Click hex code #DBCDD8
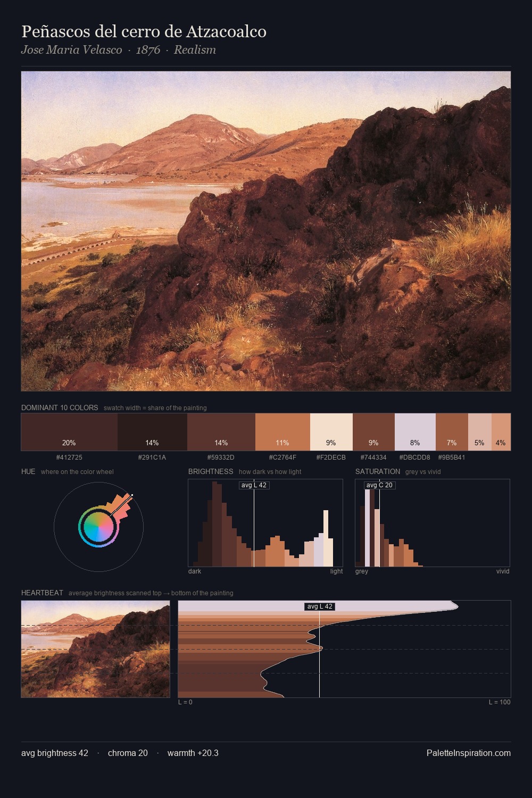This screenshot has height=798, width=532. 414,458
